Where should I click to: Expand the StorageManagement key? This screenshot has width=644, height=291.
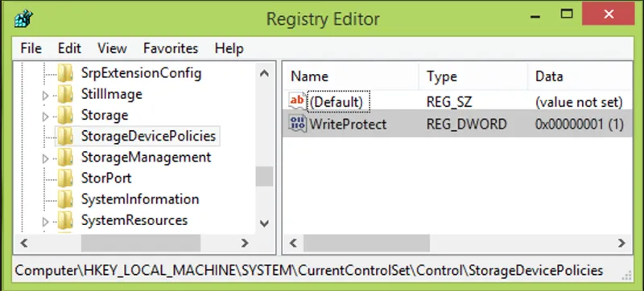(x=45, y=159)
